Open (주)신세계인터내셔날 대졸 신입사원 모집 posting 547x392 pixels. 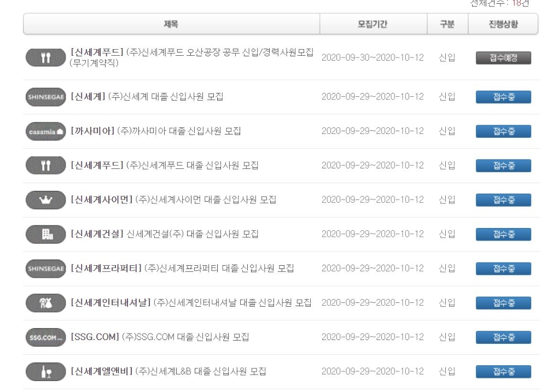pyautogui.click(x=191, y=303)
